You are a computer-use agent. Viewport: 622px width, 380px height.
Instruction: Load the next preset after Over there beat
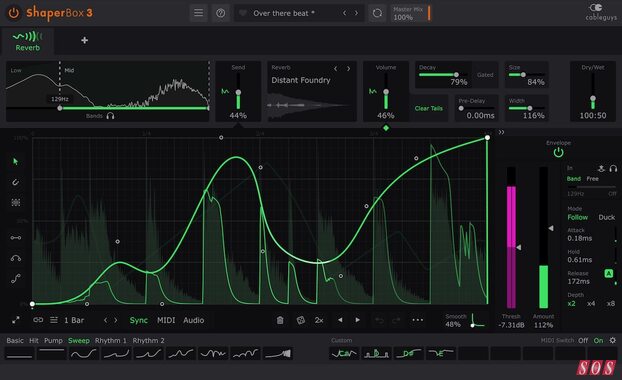[356, 13]
